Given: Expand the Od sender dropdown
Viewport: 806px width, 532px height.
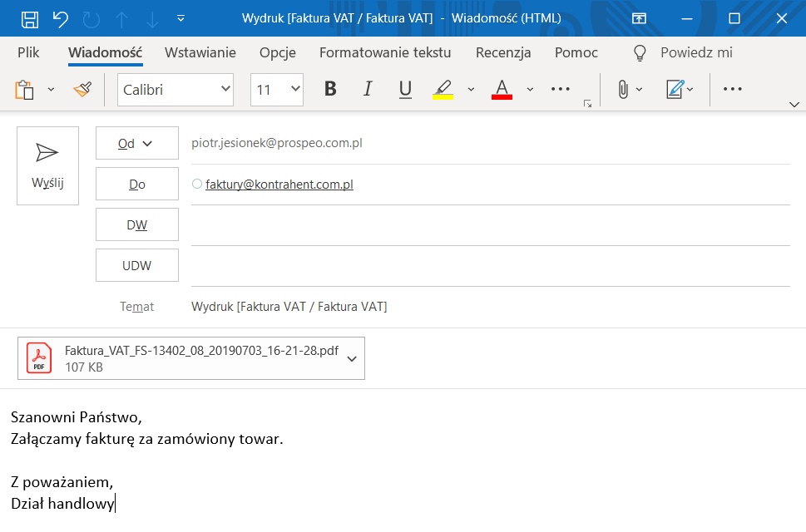Looking at the screenshot, I should click(136, 143).
